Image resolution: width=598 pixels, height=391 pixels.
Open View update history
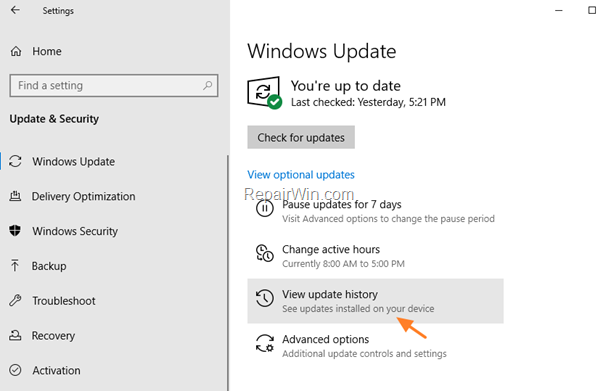point(375,301)
